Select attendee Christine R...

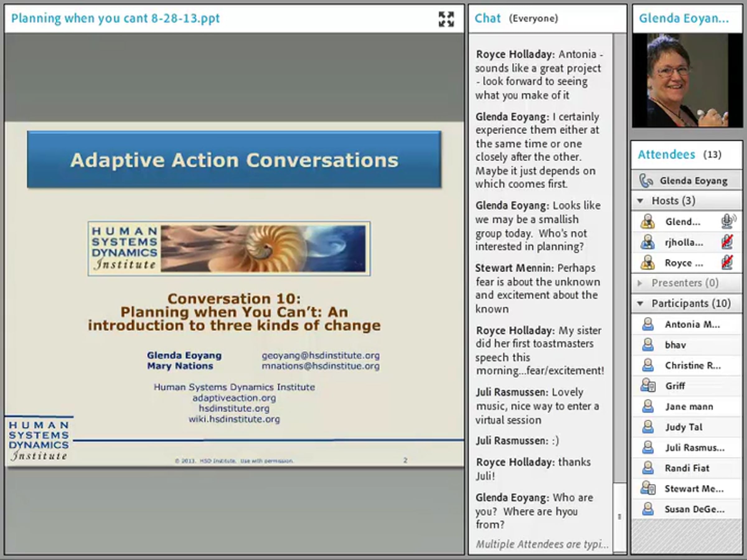[x=687, y=366]
